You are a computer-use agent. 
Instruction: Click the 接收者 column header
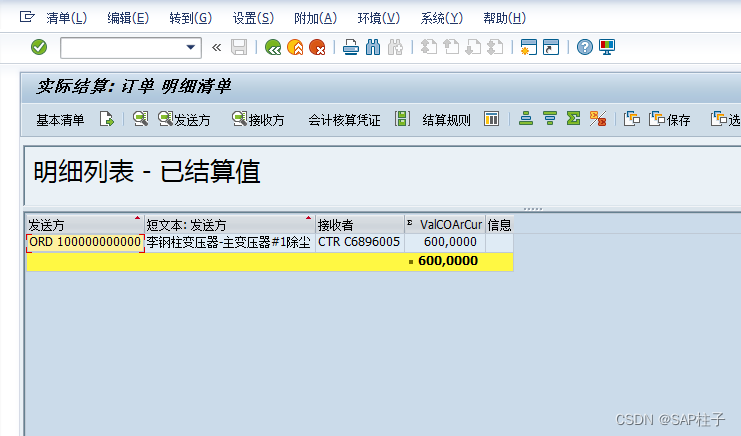360,224
